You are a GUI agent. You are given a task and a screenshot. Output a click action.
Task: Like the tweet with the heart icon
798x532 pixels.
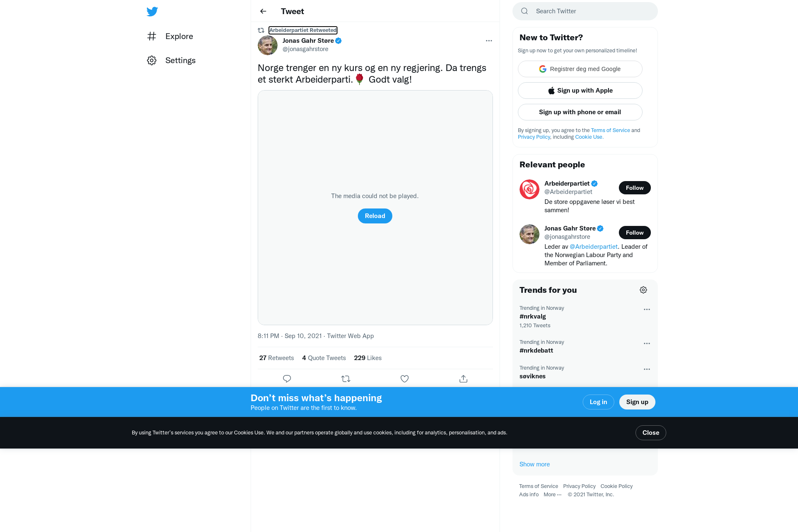[404, 379]
